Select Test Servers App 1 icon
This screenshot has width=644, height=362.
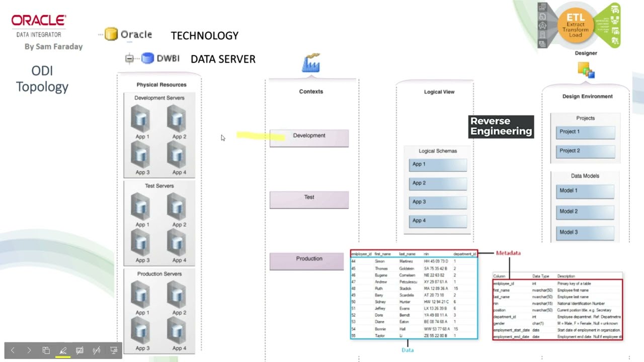(x=140, y=207)
